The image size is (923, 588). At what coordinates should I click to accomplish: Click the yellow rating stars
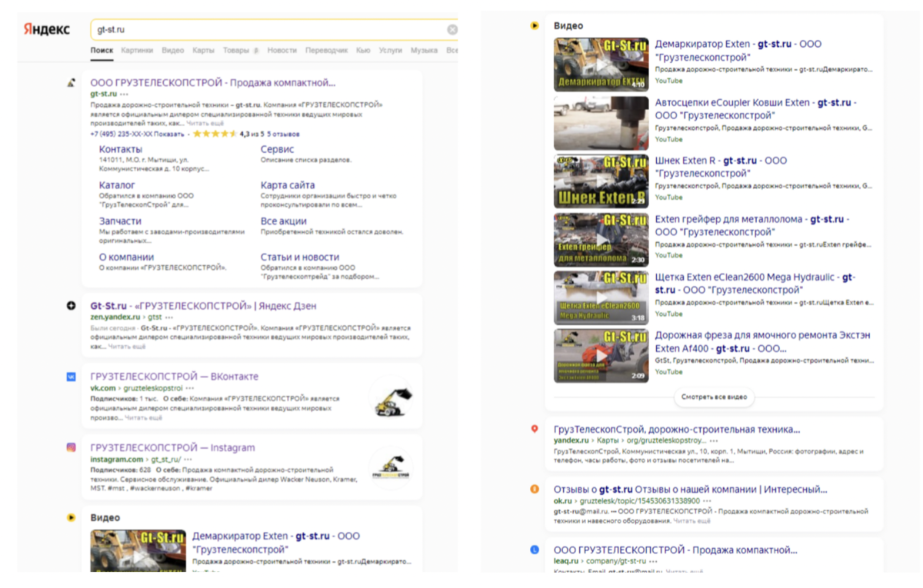pos(215,134)
